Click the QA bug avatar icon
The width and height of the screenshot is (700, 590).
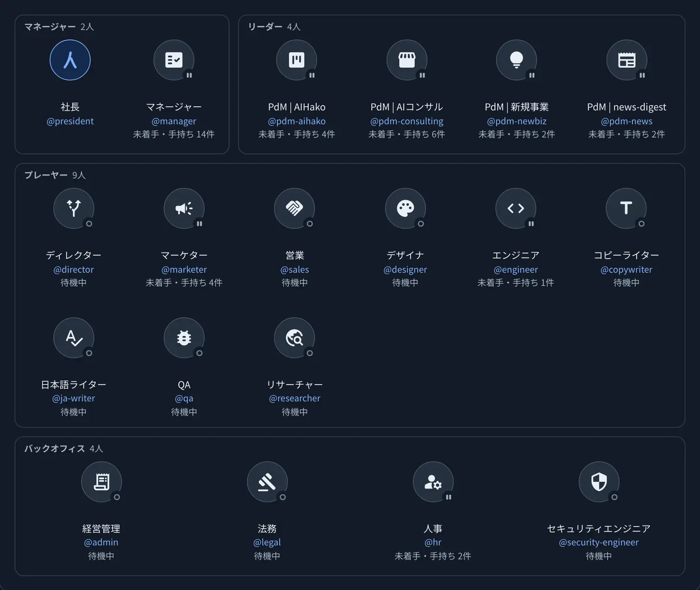click(184, 338)
